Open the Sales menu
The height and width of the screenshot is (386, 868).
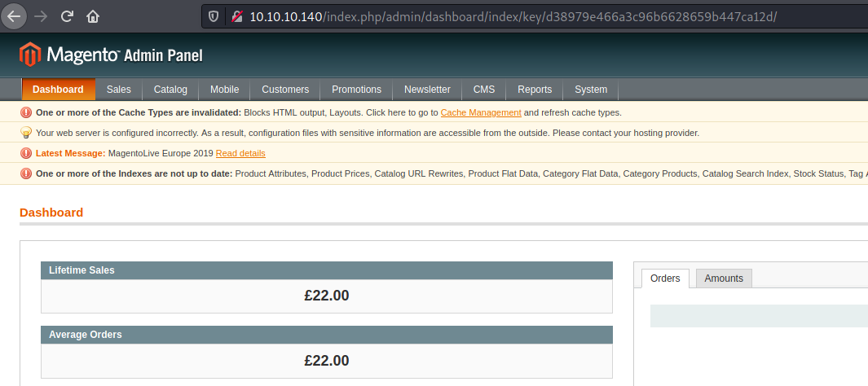tap(118, 90)
